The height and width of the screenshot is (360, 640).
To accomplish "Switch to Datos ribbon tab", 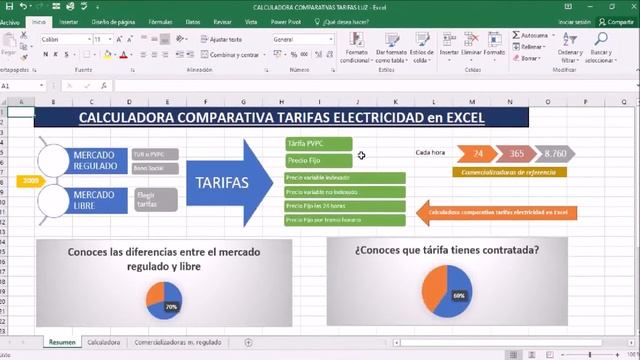I will [193, 22].
